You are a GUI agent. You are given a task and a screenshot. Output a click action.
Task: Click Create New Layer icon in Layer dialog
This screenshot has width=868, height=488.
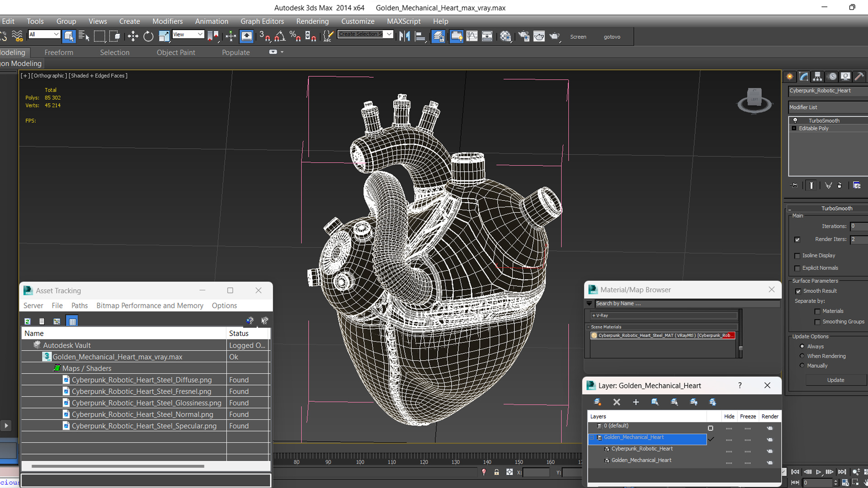[597, 402]
